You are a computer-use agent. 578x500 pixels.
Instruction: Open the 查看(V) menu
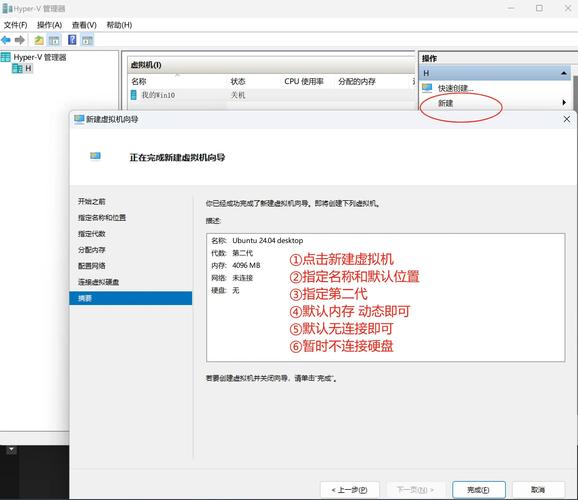coord(84,25)
